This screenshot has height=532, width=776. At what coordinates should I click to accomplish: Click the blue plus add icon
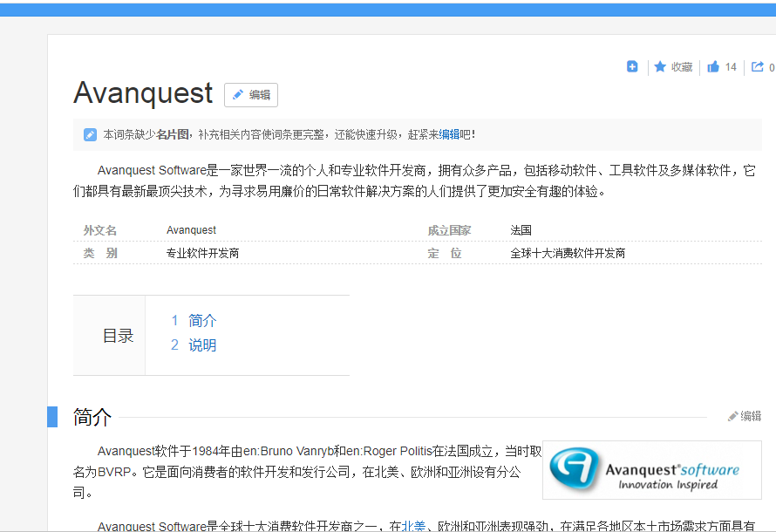pyautogui.click(x=632, y=66)
